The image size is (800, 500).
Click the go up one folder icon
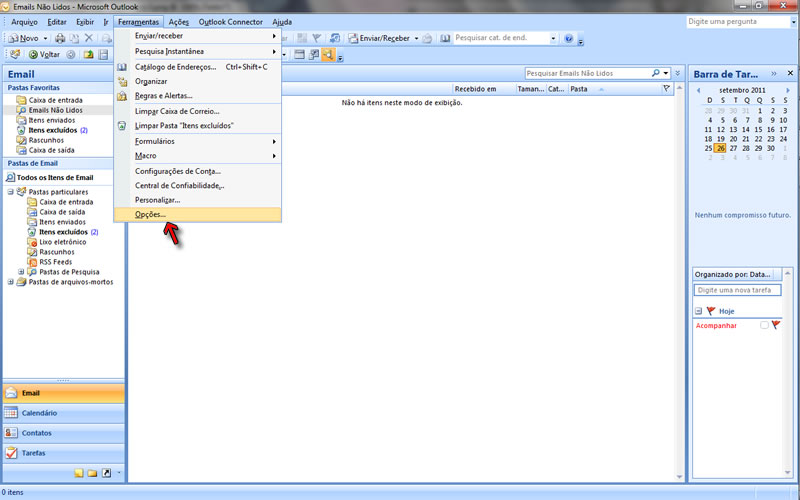(89, 55)
